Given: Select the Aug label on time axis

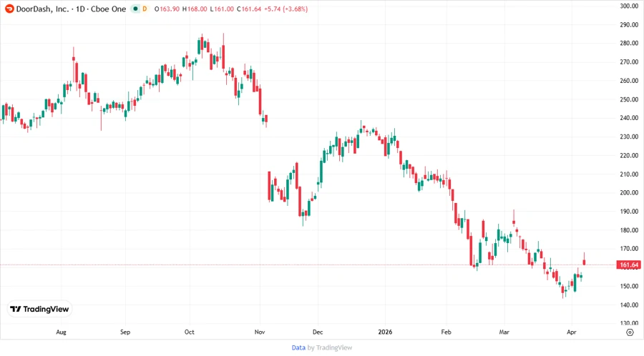Looking at the screenshot, I should pyautogui.click(x=61, y=332).
